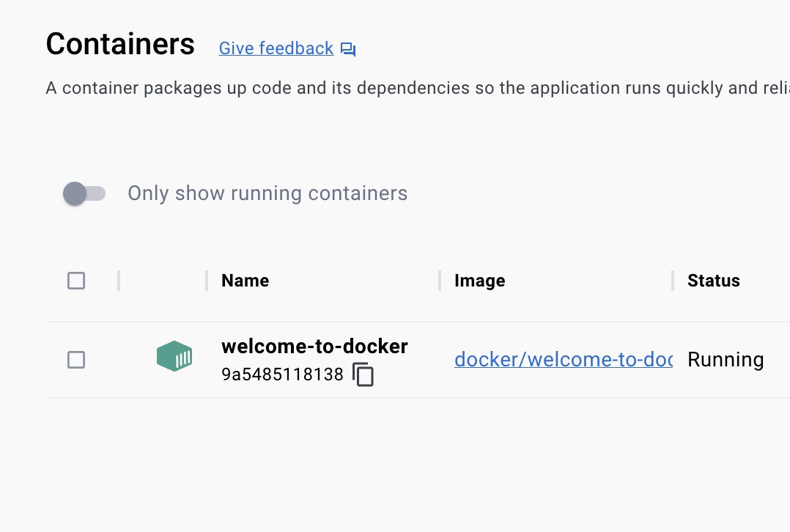This screenshot has height=532, width=790.
Task: Sort containers by Image column header
Action: coord(479,281)
